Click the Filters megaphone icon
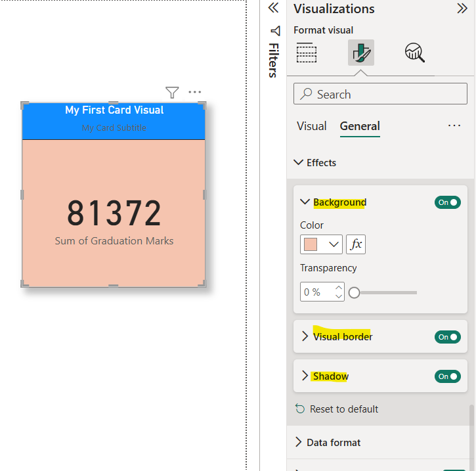Viewport: 476px width, 471px height. 275,31
